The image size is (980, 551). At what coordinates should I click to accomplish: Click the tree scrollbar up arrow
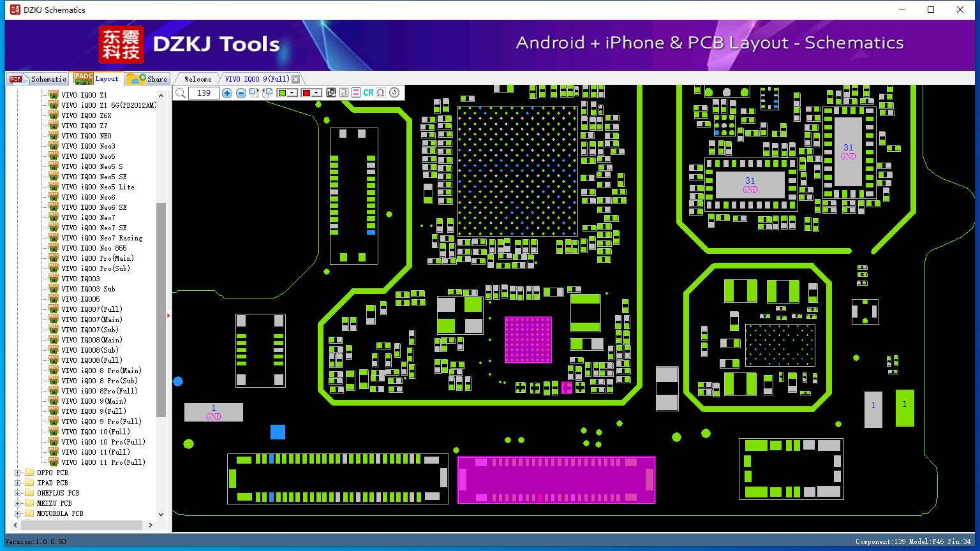coord(161,96)
